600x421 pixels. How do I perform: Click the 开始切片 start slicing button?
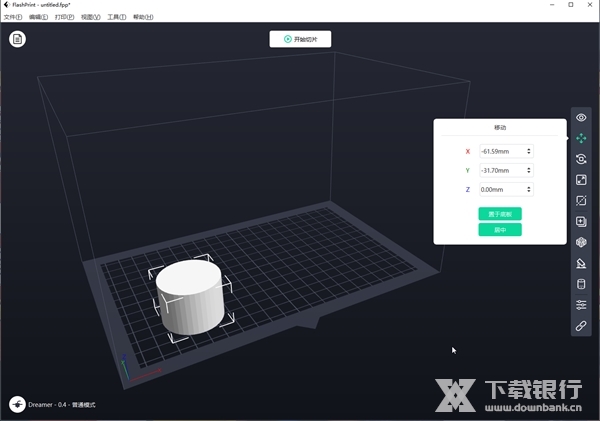(300, 39)
